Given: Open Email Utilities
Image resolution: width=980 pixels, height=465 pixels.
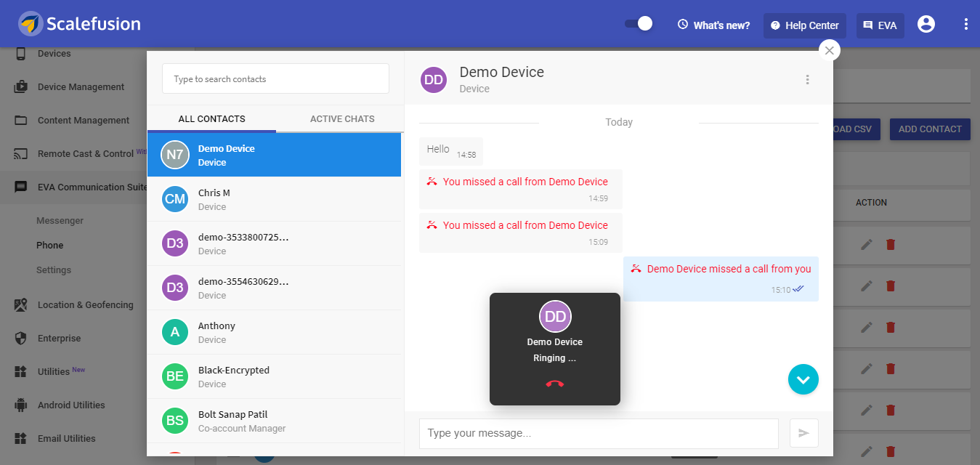Looking at the screenshot, I should tap(67, 438).
